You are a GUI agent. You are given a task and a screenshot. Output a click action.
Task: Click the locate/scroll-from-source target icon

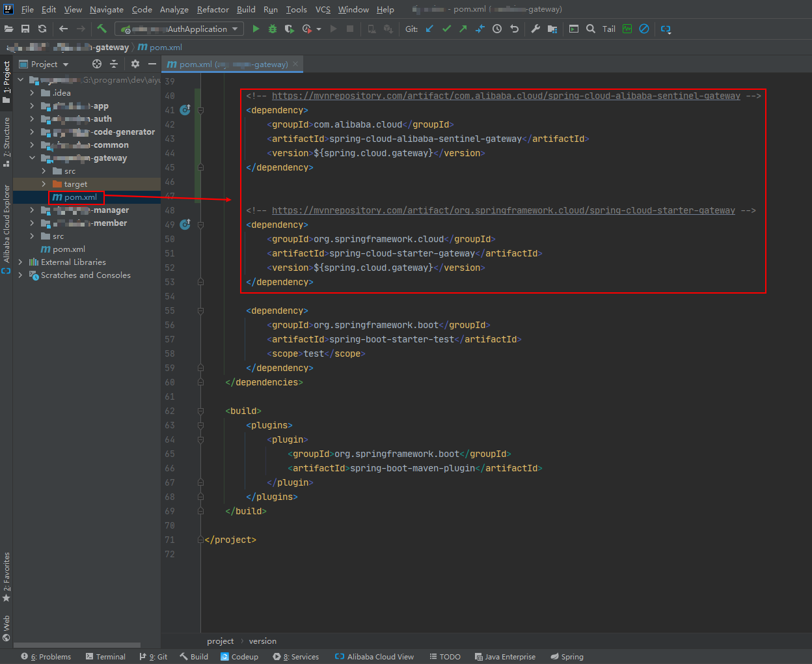[97, 64]
